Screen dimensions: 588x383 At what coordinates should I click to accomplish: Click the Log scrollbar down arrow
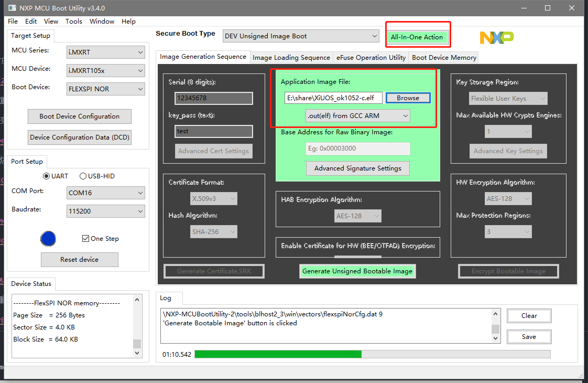coord(495,338)
